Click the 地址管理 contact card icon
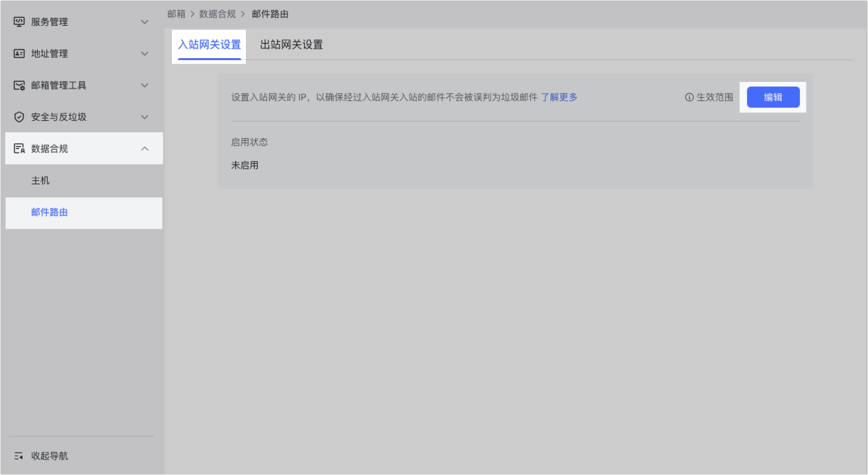Viewport: 868px width, 475px height. [x=19, y=54]
